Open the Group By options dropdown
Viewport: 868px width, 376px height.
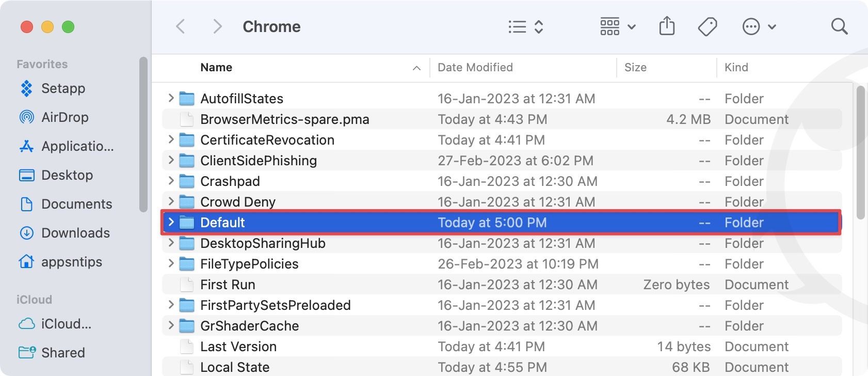pos(617,27)
